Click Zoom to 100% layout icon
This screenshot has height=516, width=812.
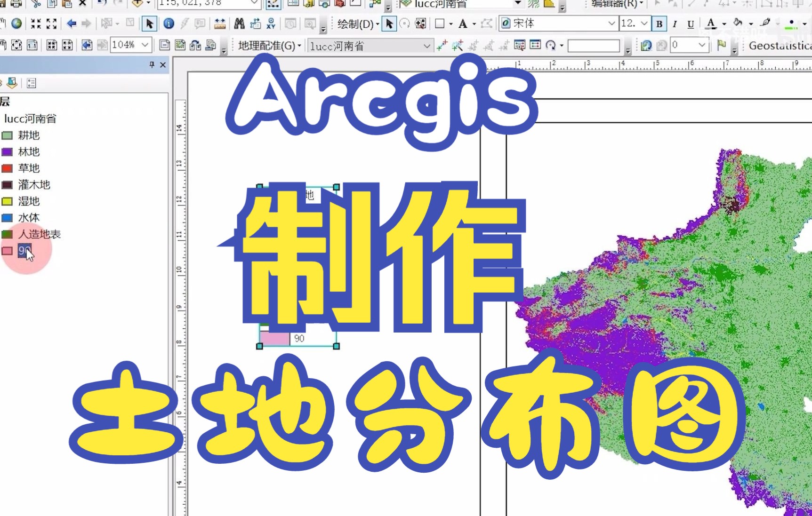[x=32, y=45]
